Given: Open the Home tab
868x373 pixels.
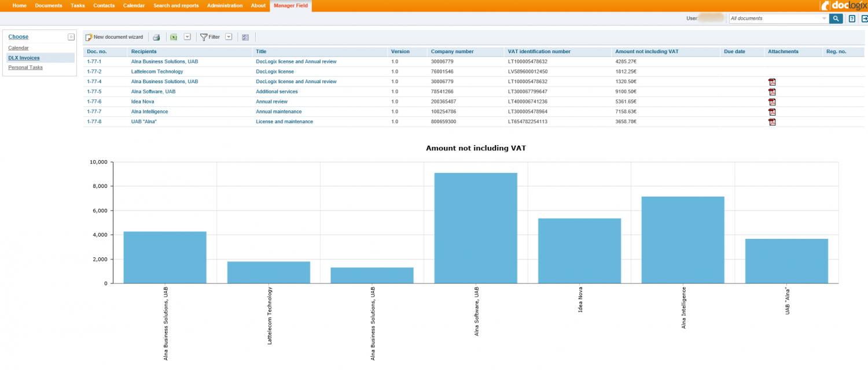Looking at the screenshot, I should 20,6.
